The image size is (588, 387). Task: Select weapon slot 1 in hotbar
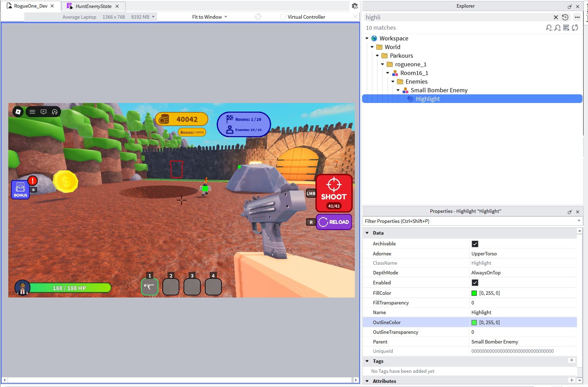[x=150, y=286]
